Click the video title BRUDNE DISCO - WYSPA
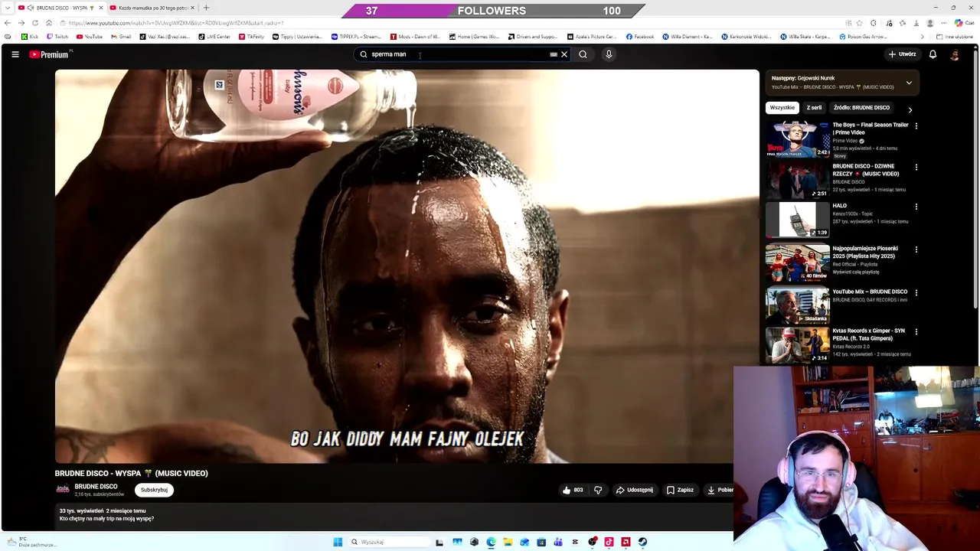This screenshot has width=980, height=551. [131, 473]
